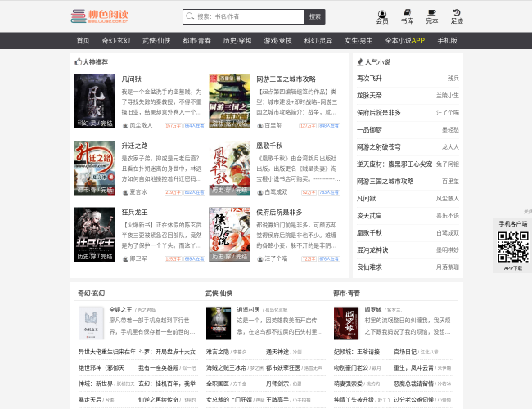This screenshot has height=409, width=532.
Task: Open the 凰歌千秋 book cover
Action: tap(229, 168)
